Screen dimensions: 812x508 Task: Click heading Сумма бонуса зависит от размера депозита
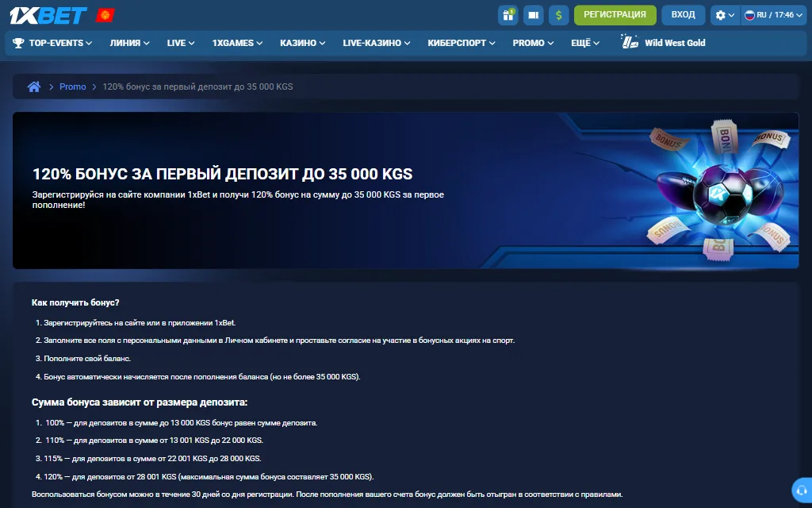(140, 402)
